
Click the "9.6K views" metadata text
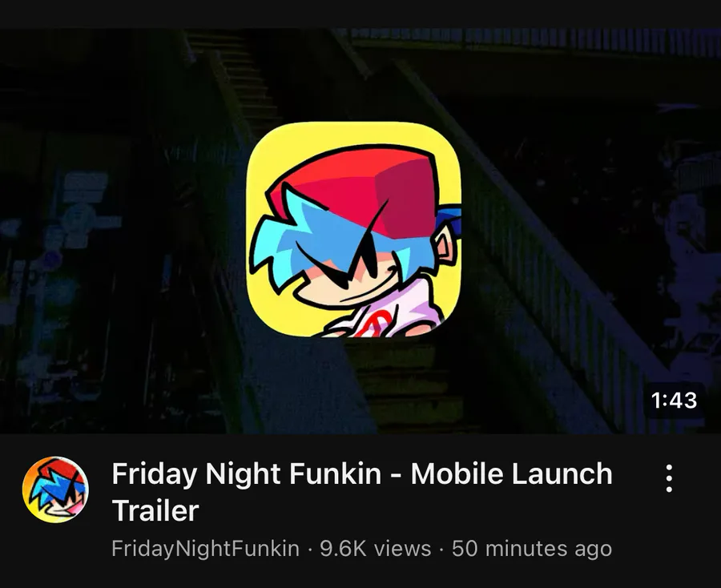(x=375, y=549)
